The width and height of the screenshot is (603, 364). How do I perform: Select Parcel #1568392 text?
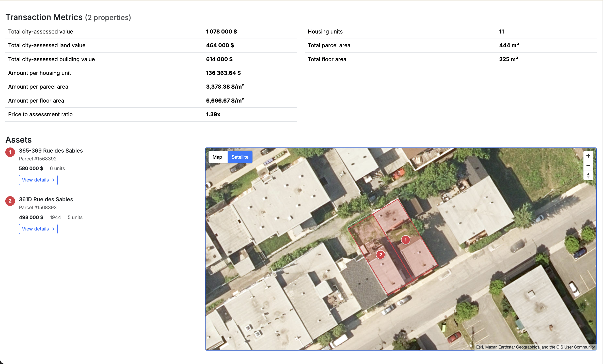38,159
